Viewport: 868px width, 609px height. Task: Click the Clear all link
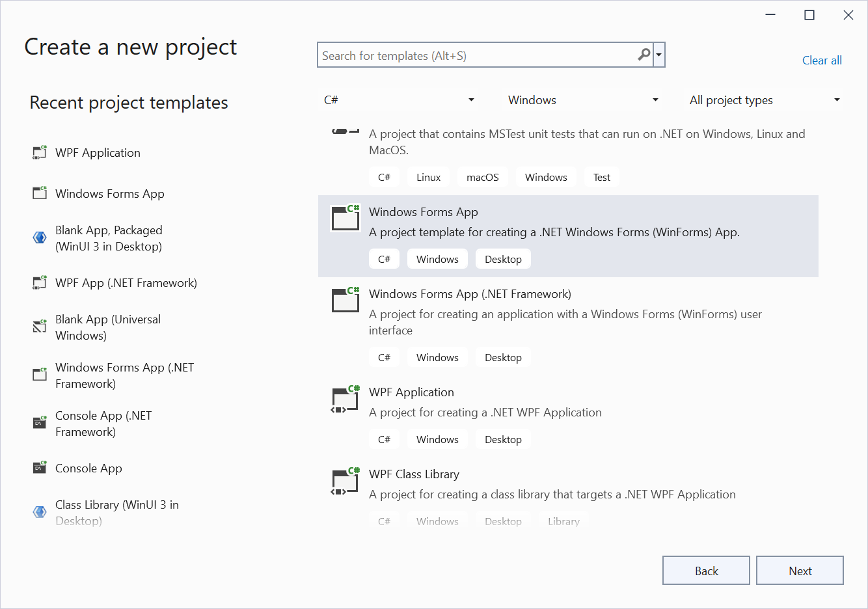pos(822,60)
